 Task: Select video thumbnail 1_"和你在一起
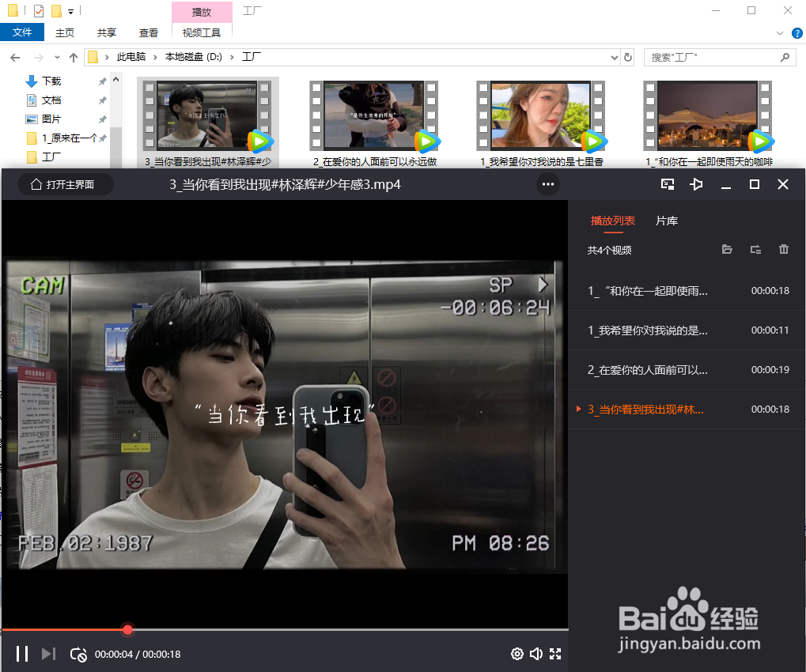709,123
